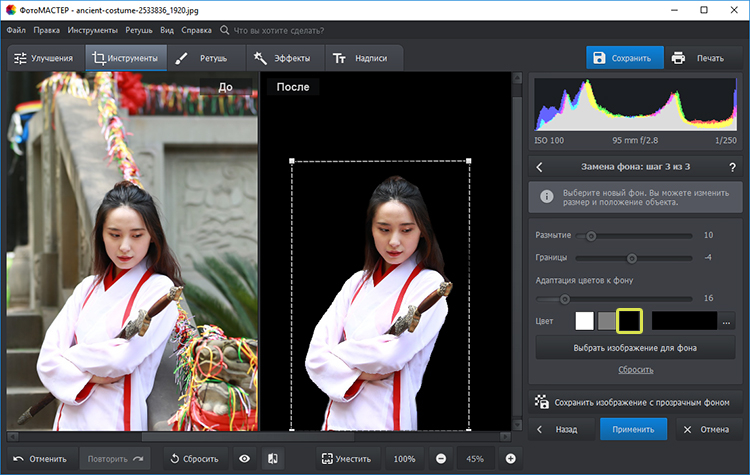Click the Применить button
The height and width of the screenshot is (475, 750).
pyautogui.click(x=633, y=429)
